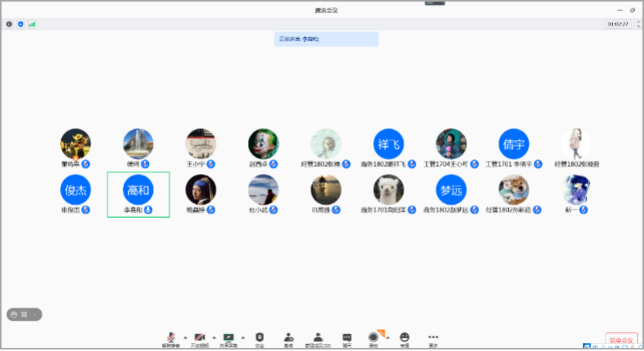
Task: Toggle the camera video button
Action: pos(199,338)
